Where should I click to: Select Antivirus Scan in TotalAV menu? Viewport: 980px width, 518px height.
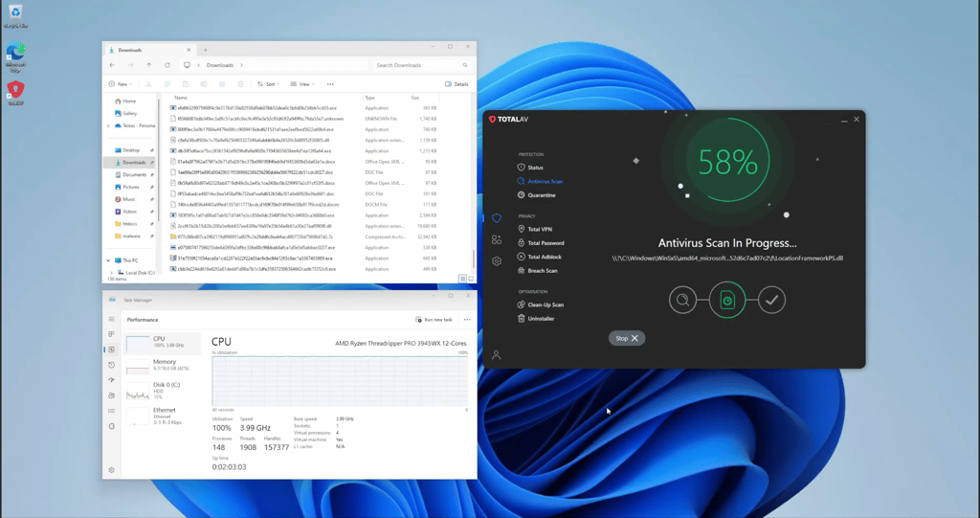[540, 181]
